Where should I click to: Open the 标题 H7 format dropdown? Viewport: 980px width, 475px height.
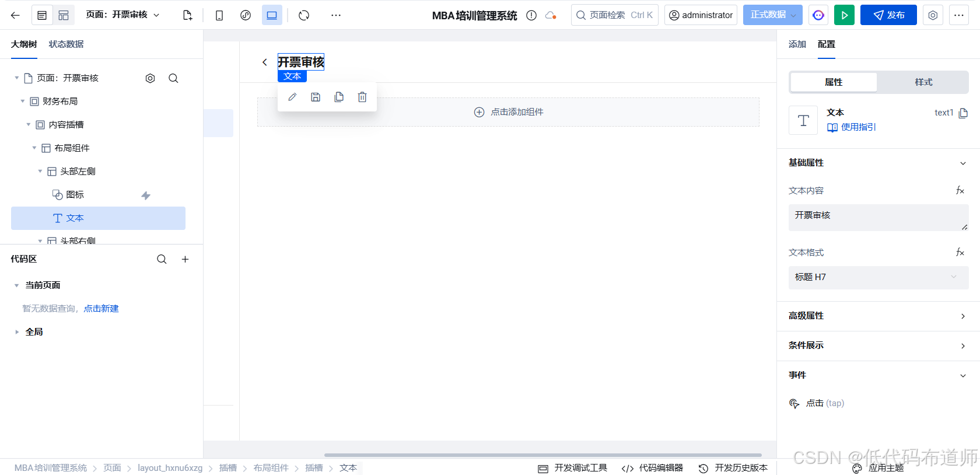pos(878,277)
